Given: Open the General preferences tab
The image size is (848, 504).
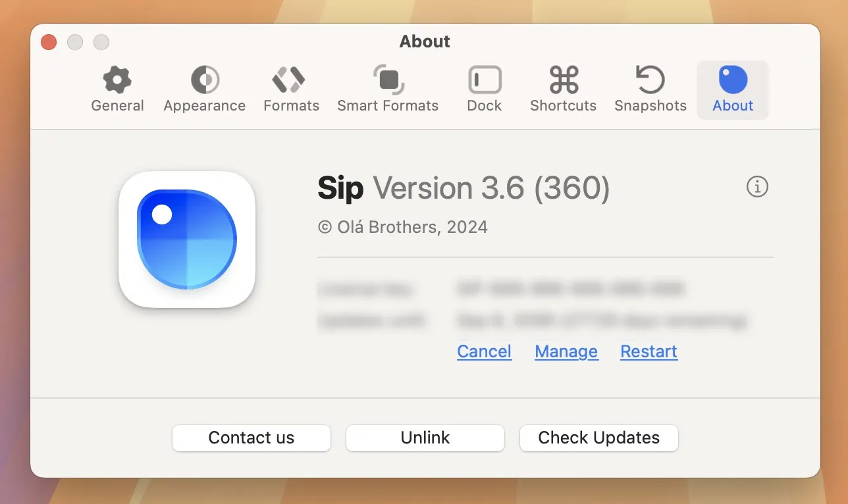Looking at the screenshot, I should [117, 90].
